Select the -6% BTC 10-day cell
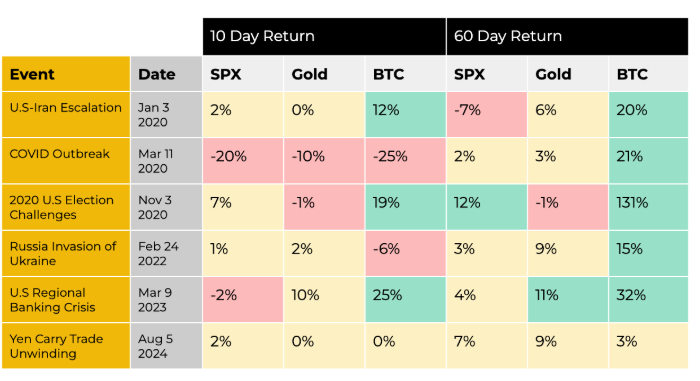 pyautogui.click(x=405, y=253)
